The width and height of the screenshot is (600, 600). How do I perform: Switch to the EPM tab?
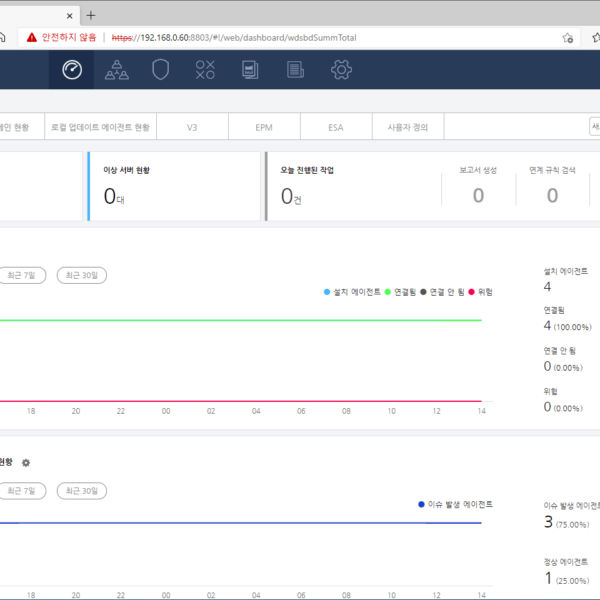[x=264, y=127]
